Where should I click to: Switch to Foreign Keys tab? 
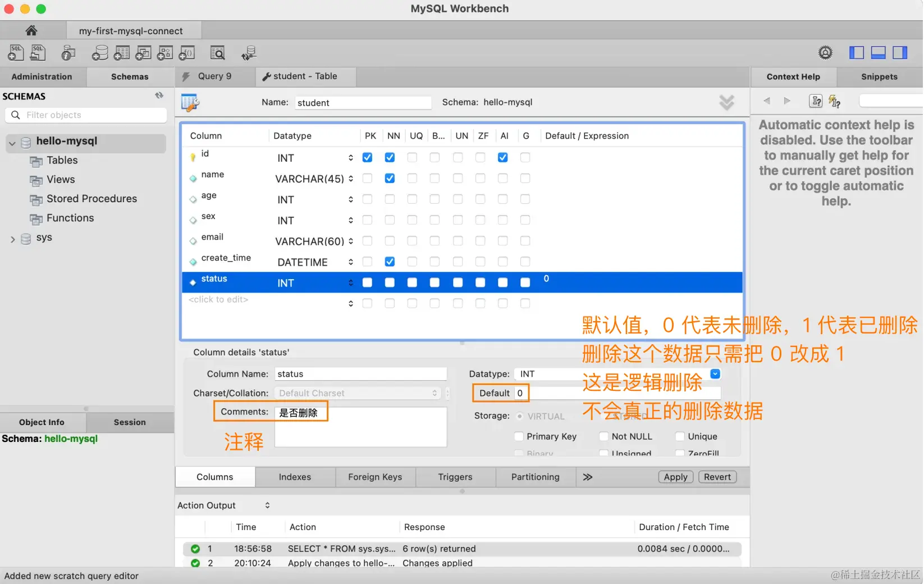[x=375, y=477]
